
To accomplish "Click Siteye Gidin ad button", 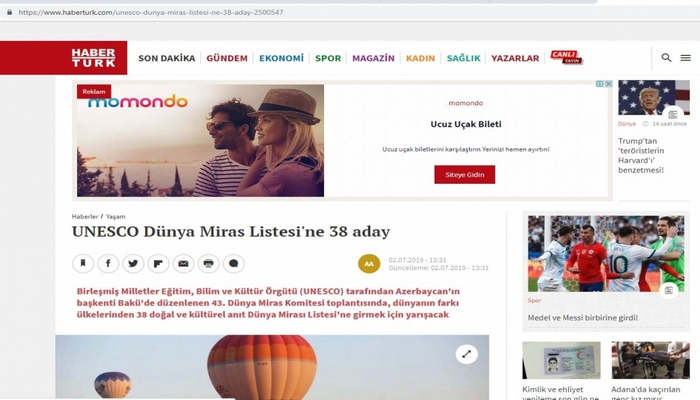I will point(465,175).
